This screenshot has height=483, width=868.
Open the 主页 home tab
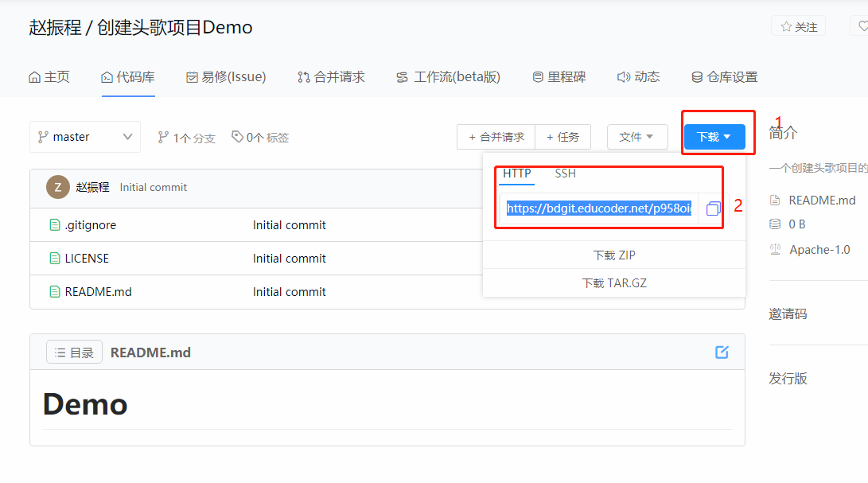click(49, 77)
